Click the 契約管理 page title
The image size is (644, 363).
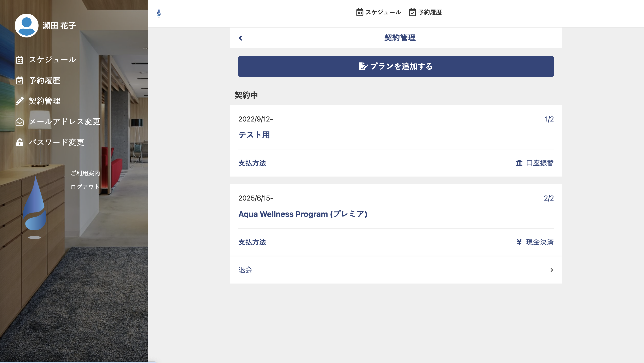[x=400, y=38]
